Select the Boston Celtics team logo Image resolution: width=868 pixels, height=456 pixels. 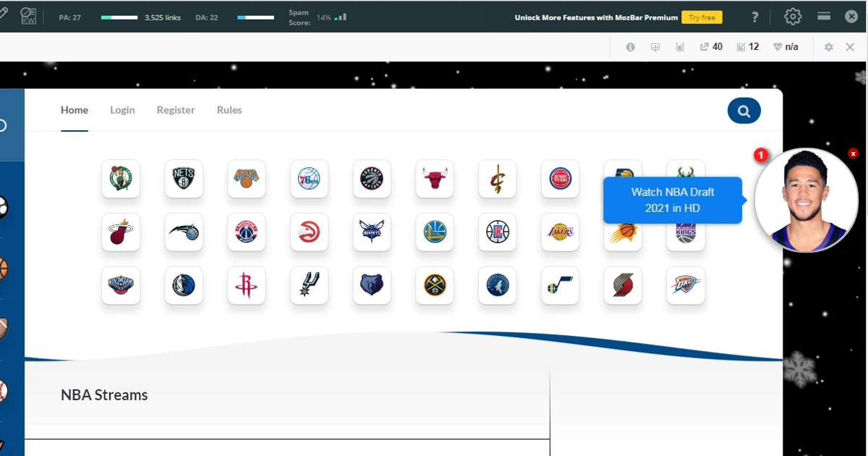120,179
